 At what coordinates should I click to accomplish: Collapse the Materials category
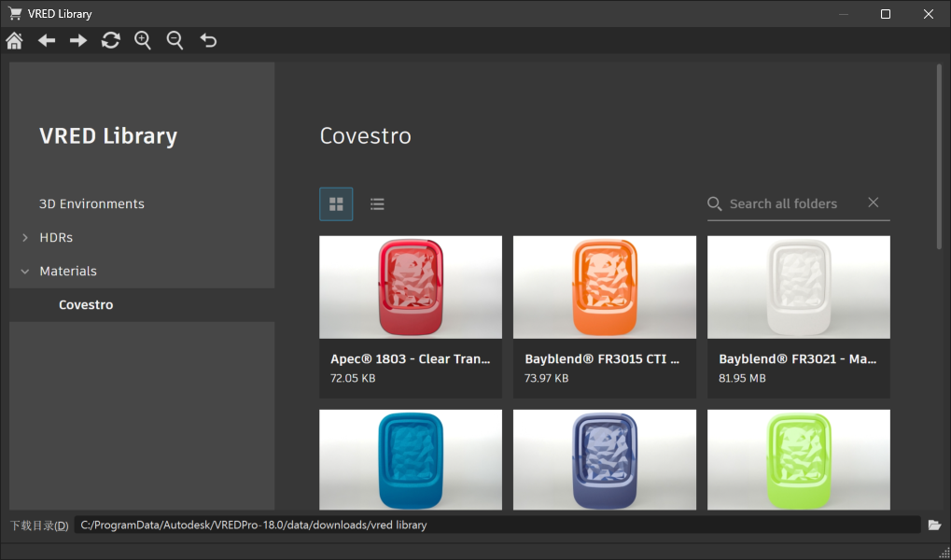[x=23, y=271]
